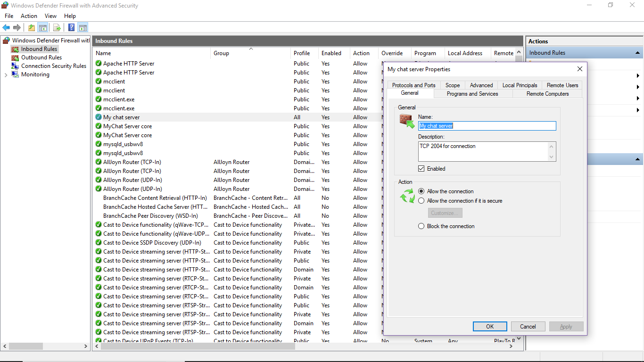The width and height of the screenshot is (644, 362).
Task: Expand the Monitoring tree node
Action: pyautogui.click(x=6, y=75)
